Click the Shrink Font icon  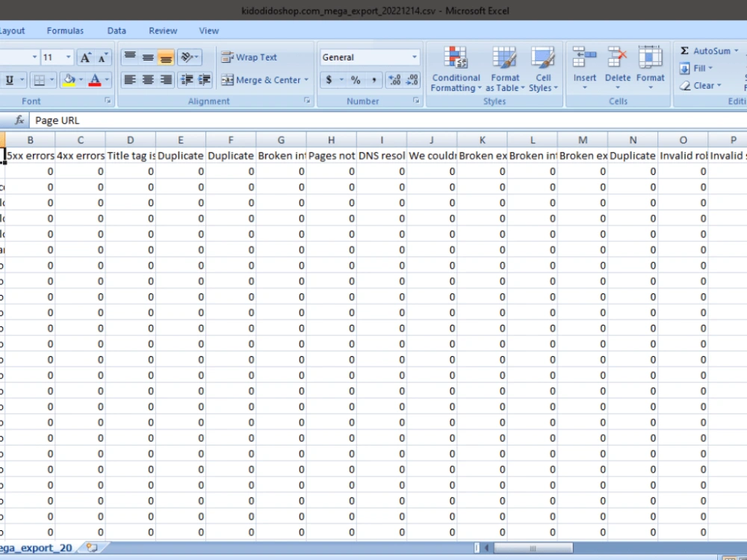[103, 57]
